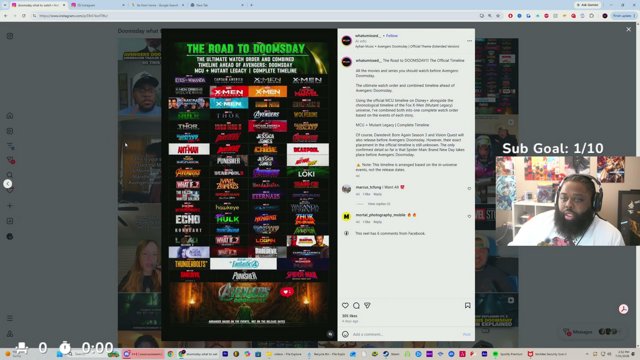Open marcus_tcfung profile avatar
Viewport: 640px width, 360px height.
point(347,189)
